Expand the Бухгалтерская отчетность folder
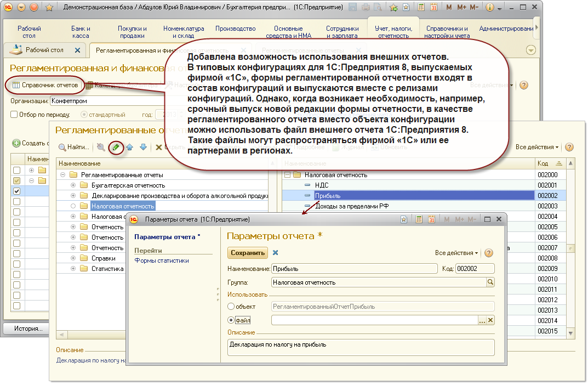 click(73, 185)
